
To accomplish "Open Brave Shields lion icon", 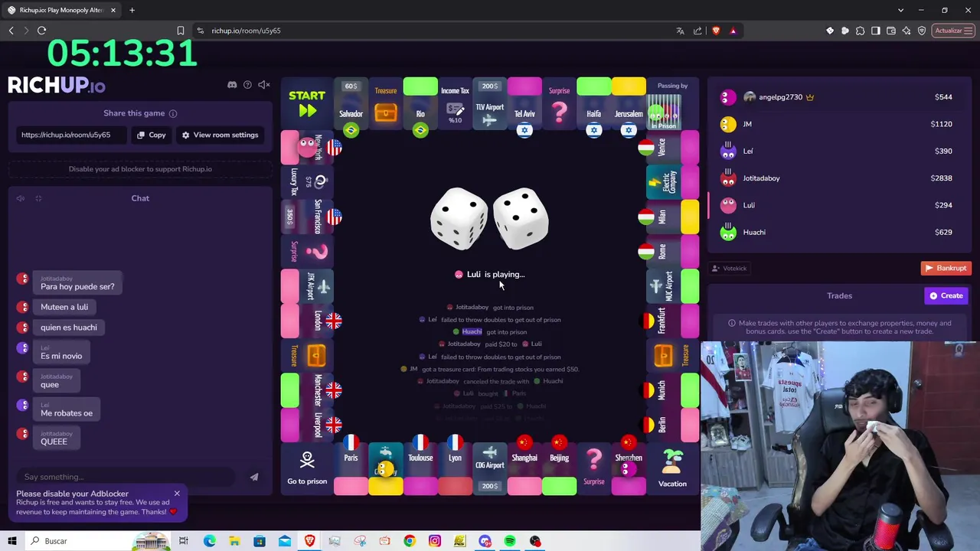I will coord(716,31).
